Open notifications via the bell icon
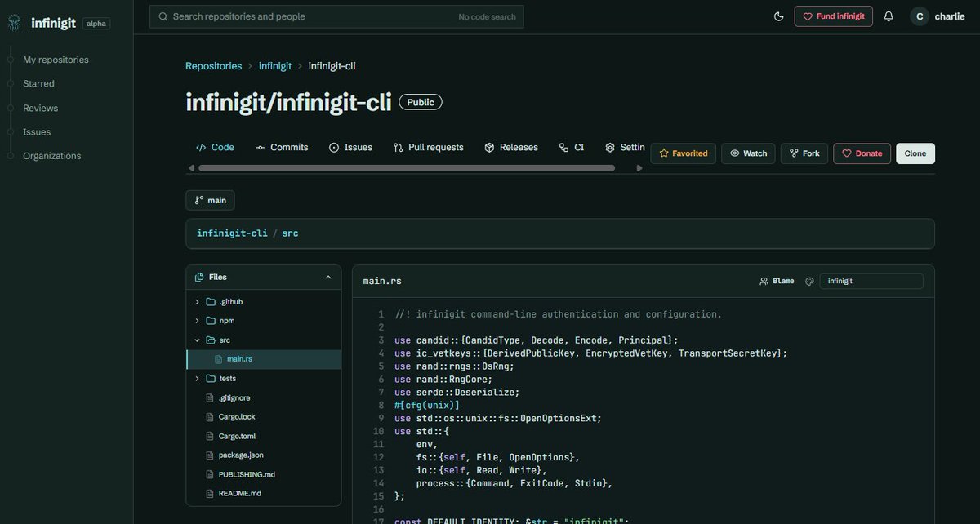The image size is (980, 524). tap(889, 16)
